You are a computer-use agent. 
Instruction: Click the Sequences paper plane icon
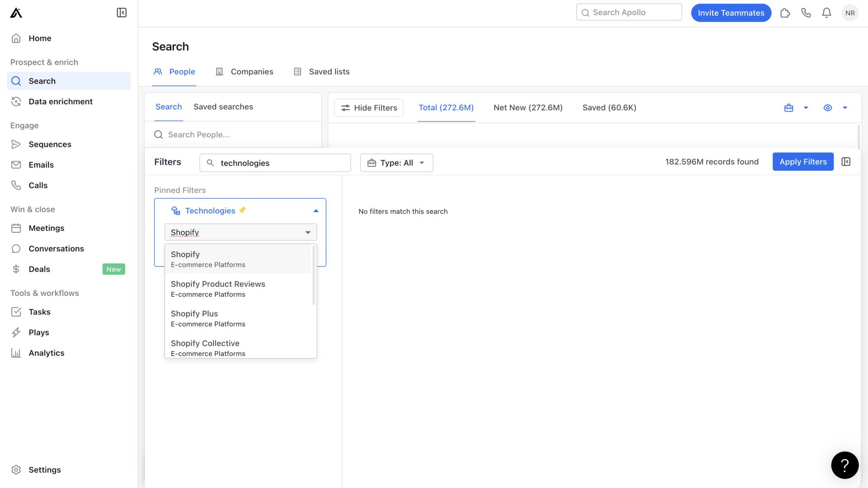16,144
